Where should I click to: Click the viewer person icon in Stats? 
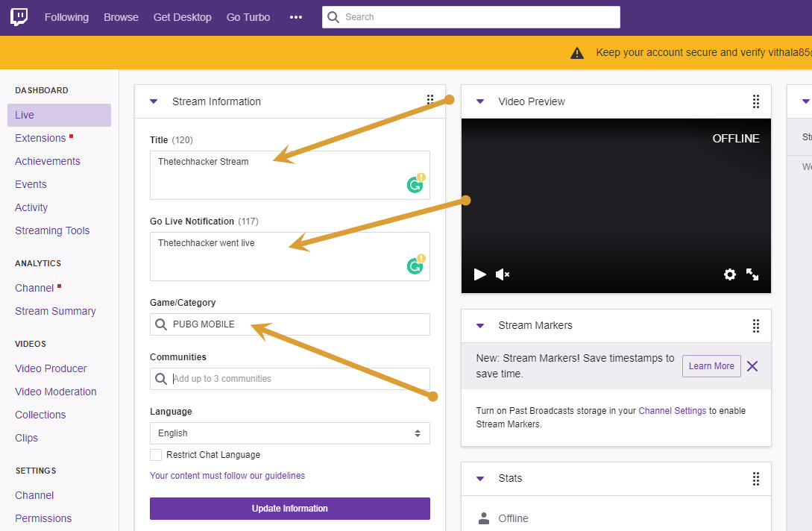(484, 518)
